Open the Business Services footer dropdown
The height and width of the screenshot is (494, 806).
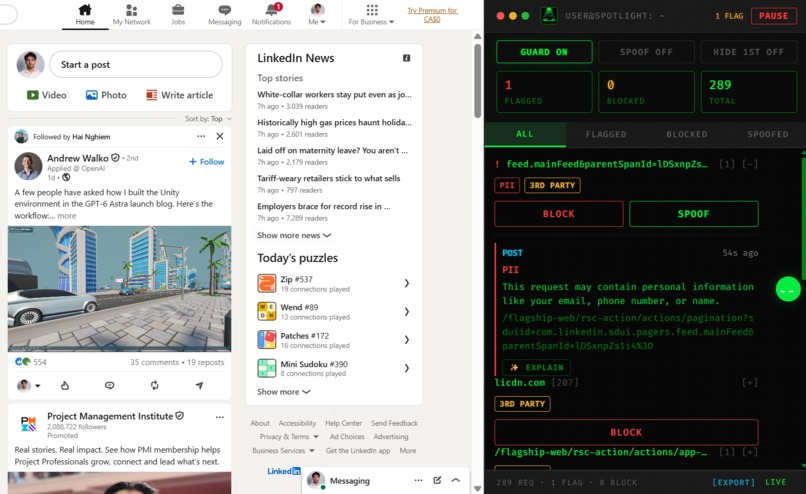(283, 450)
